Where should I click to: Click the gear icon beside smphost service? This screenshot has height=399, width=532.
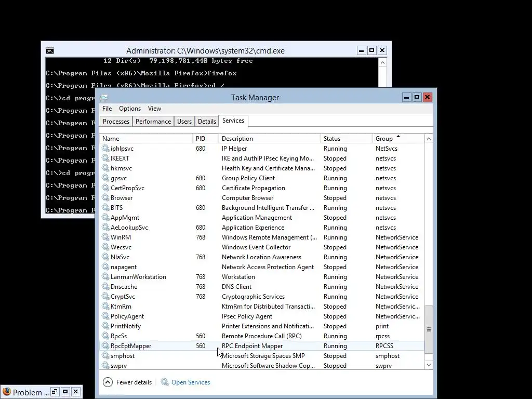point(105,355)
